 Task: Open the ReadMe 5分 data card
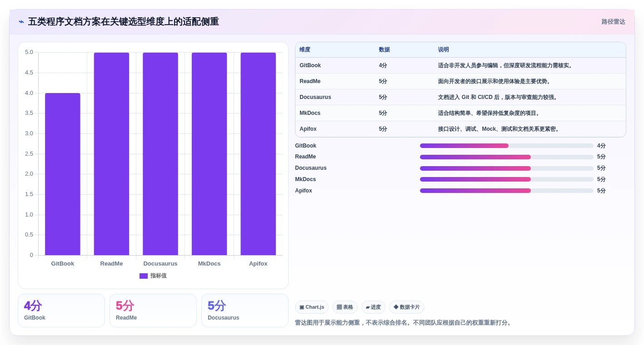[153, 310]
